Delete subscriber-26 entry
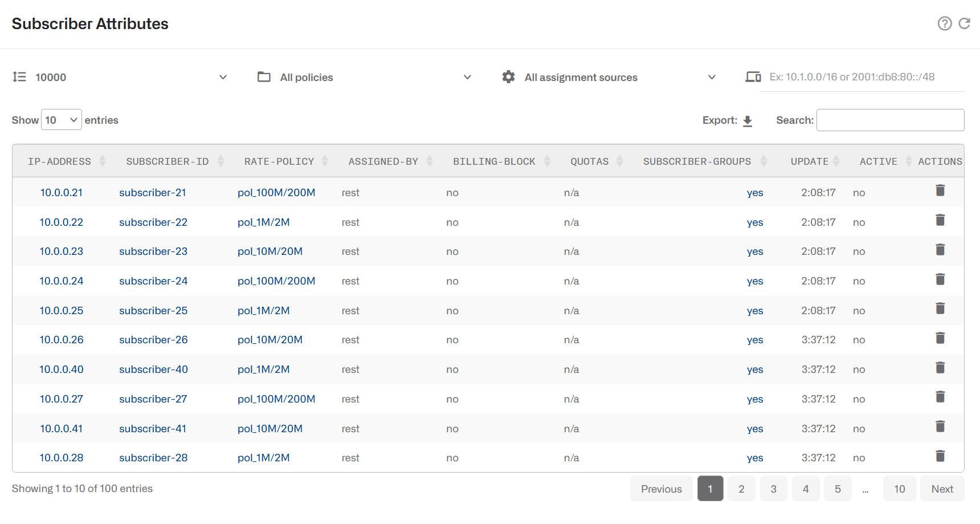 [940, 338]
